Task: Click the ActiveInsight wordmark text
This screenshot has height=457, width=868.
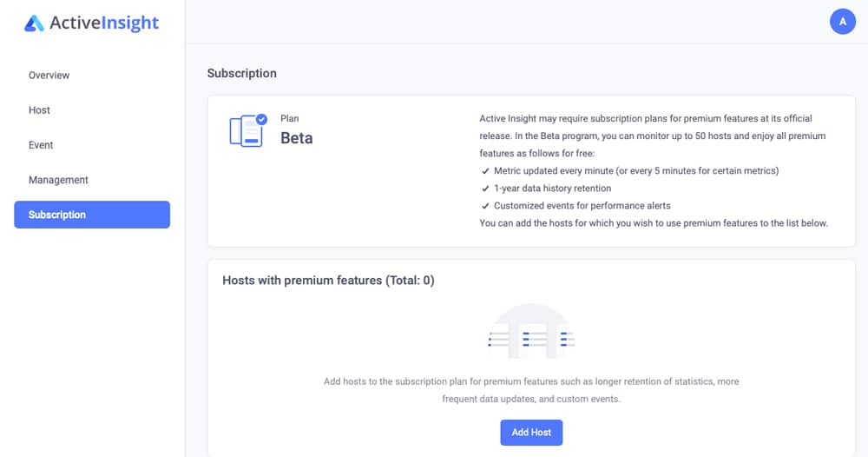Action: pyautogui.click(x=104, y=23)
